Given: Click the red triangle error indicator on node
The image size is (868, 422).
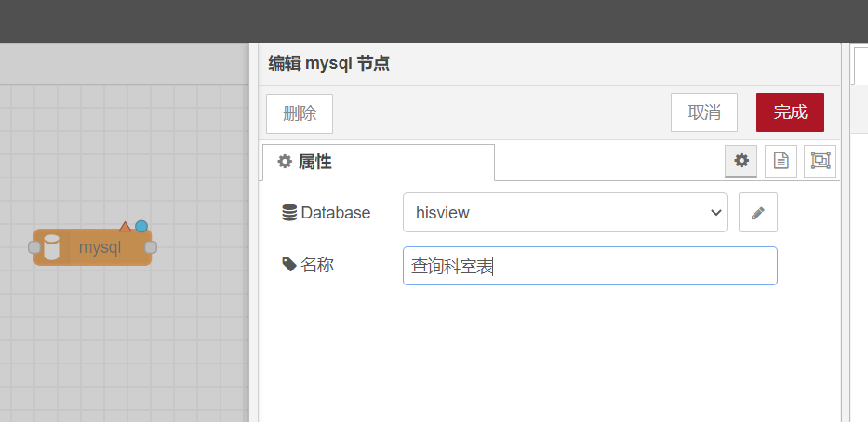Looking at the screenshot, I should (125, 226).
